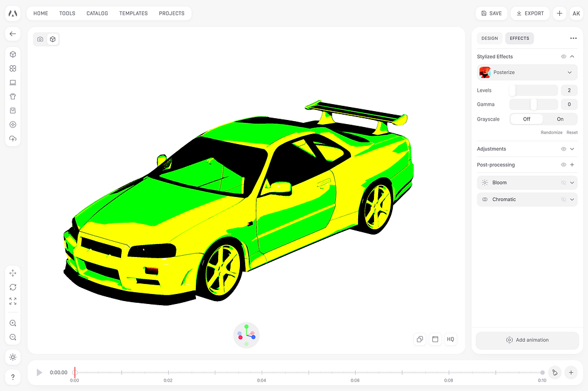
Task: Toggle Adjustments visibility eye
Action: (x=563, y=149)
